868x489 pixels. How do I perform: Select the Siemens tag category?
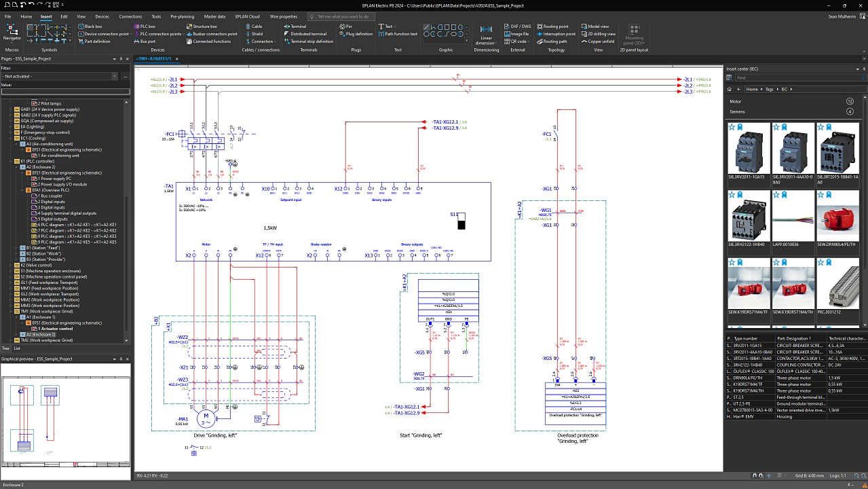click(737, 111)
